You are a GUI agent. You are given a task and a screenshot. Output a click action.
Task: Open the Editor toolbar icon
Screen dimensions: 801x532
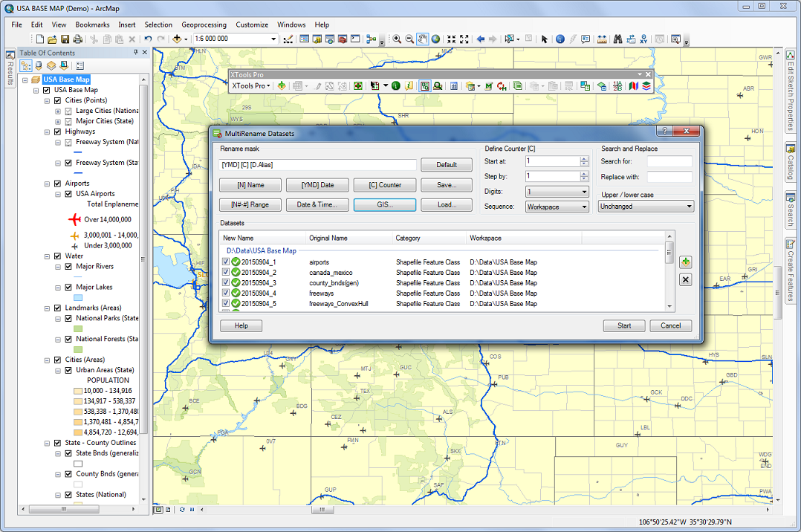click(x=288, y=39)
